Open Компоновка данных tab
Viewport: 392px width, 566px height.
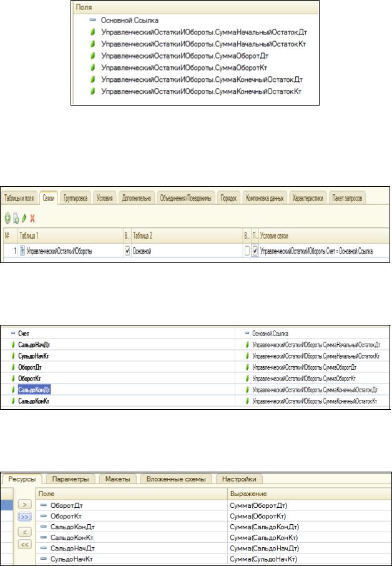click(x=265, y=198)
